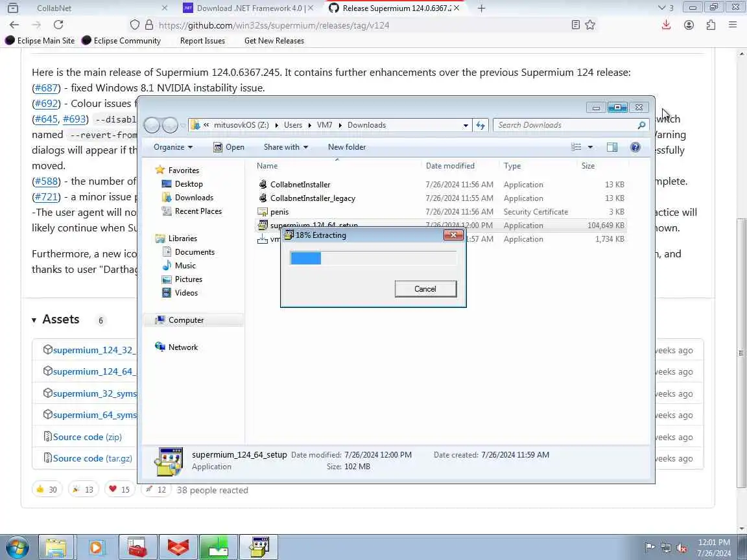Bookmark page with star icon
Image resolution: width=747 pixels, height=560 pixels.
(x=590, y=25)
